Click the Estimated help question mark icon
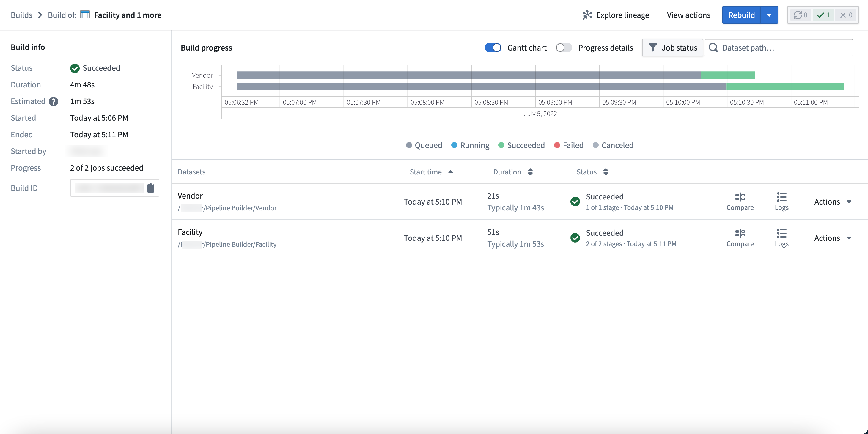Screen dimensions: 868x434 tap(53, 101)
